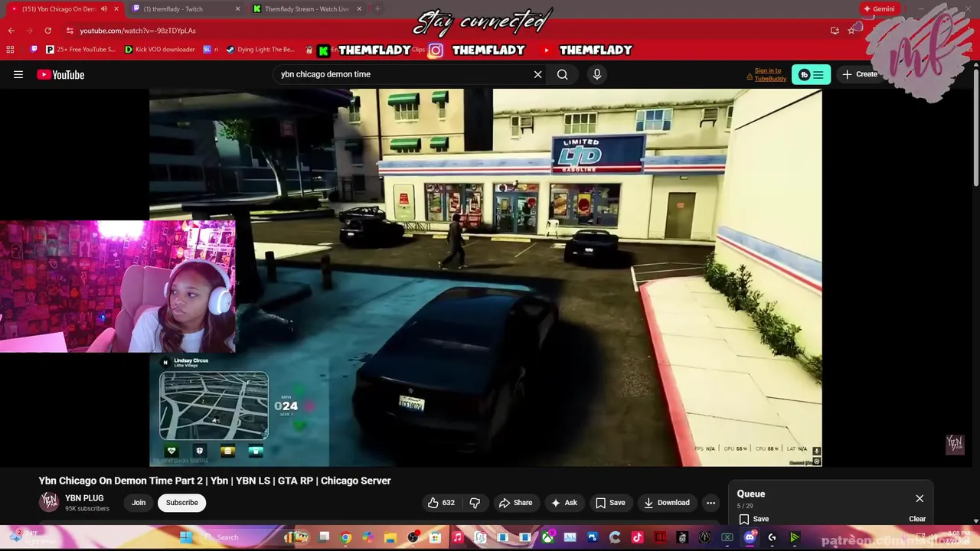
Task: Go back in browser history
Action: click(x=11, y=31)
